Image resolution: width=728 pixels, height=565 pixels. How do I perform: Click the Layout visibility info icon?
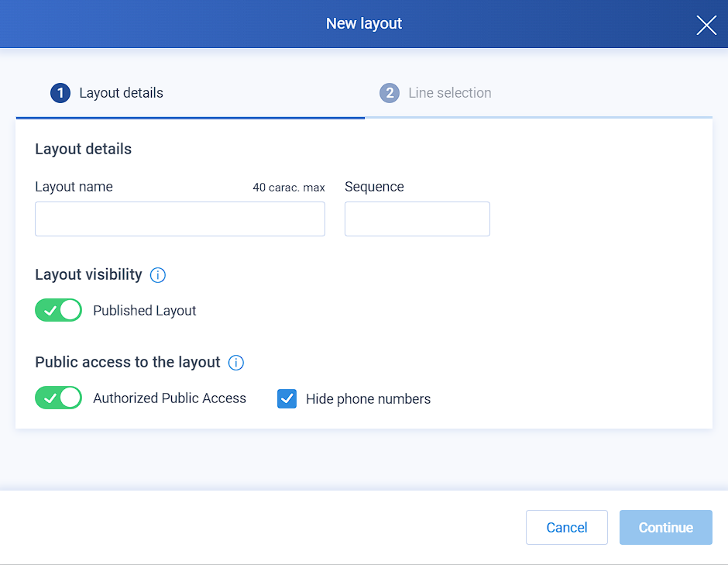pyautogui.click(x=158, y=275)
